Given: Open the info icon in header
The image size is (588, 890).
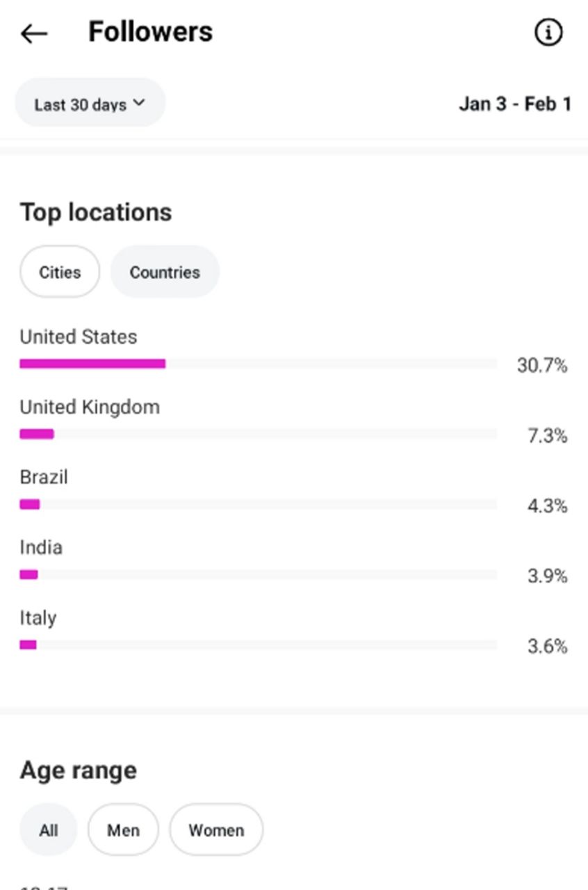Looking at the screenshot, I should [x=548, y=32].
